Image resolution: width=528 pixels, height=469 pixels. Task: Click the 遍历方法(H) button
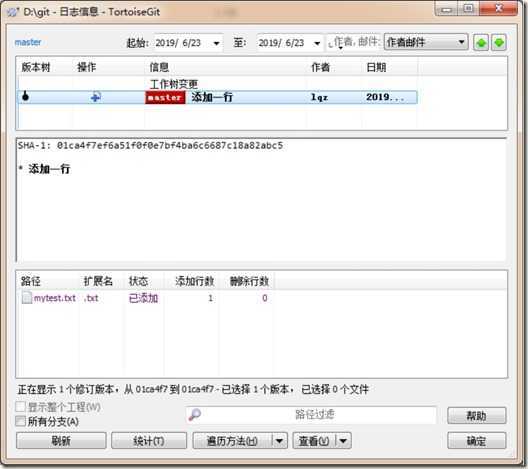pyautogui.click(x=233, y=441)
